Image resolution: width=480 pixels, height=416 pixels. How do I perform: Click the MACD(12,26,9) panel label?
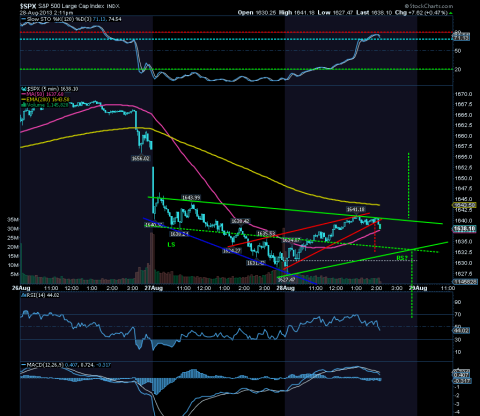click(x=66, y=365)
